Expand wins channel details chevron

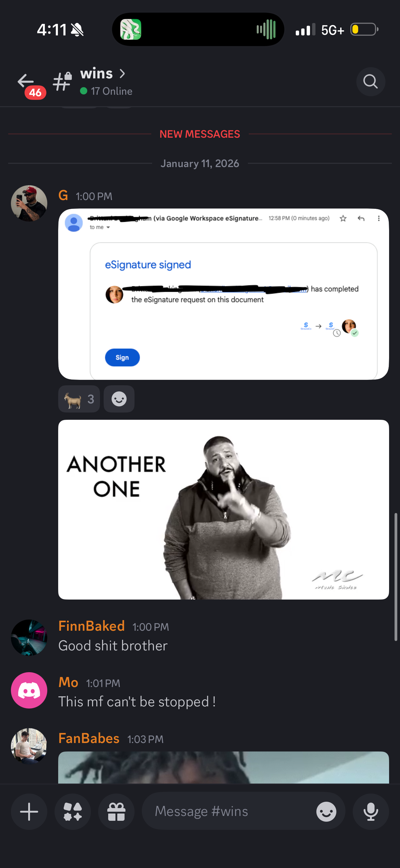point(122,74)
